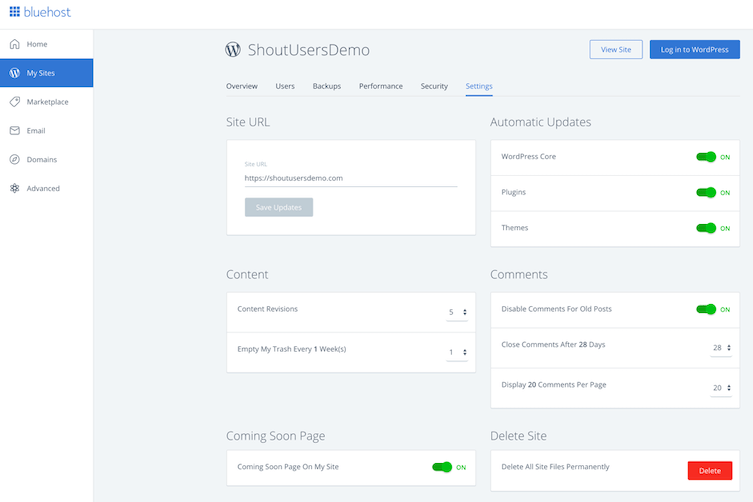Disable automatic Plugins updates
The width and height of the screenshot is (753, 502).
(706, 192)
